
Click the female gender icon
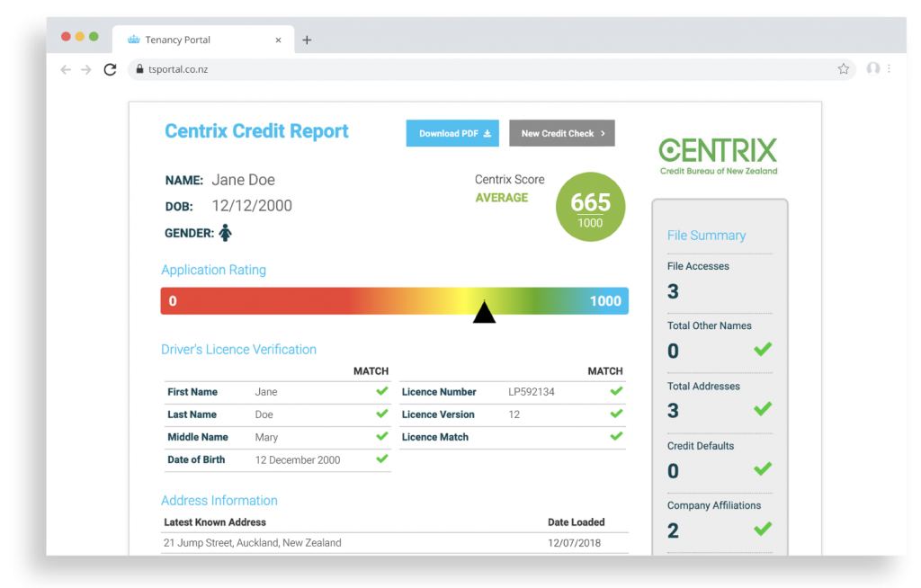(x=226, y=233)
